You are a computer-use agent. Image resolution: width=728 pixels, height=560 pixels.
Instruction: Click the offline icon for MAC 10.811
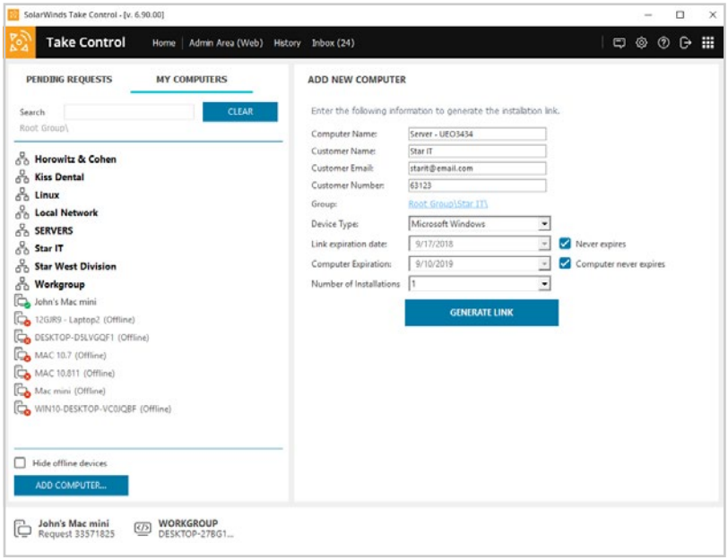22,373
